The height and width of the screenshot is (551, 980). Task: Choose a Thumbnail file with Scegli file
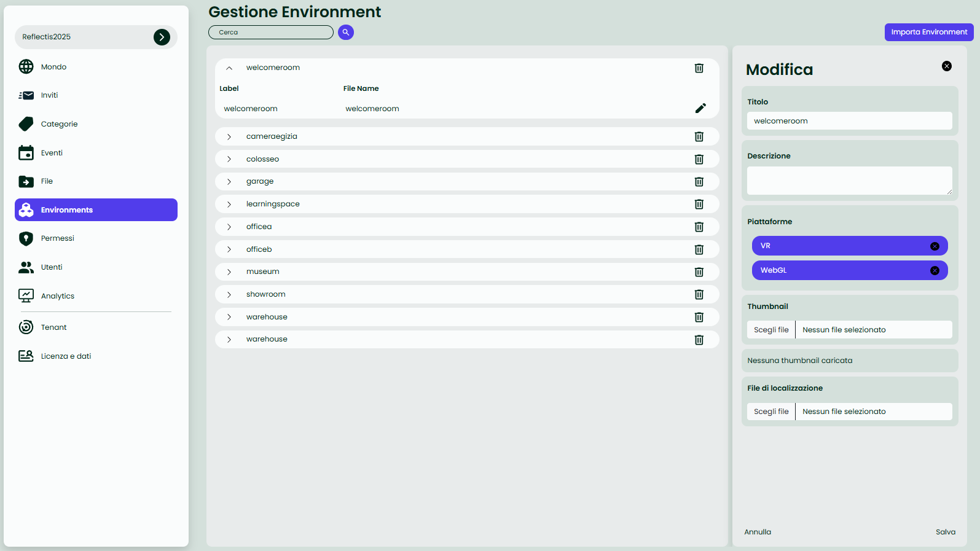(771, 330)
